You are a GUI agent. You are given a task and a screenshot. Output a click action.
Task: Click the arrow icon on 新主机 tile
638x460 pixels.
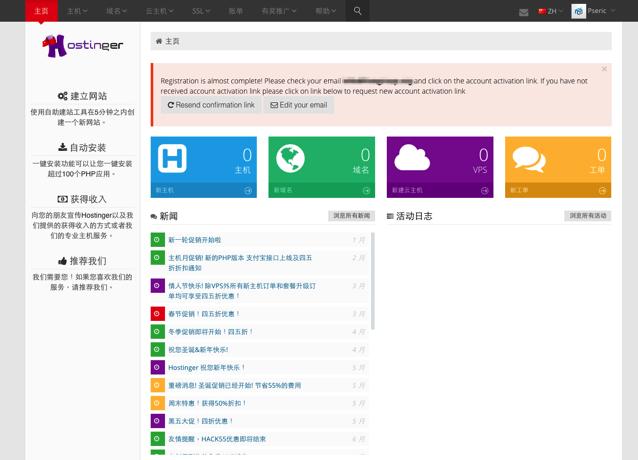249,190
